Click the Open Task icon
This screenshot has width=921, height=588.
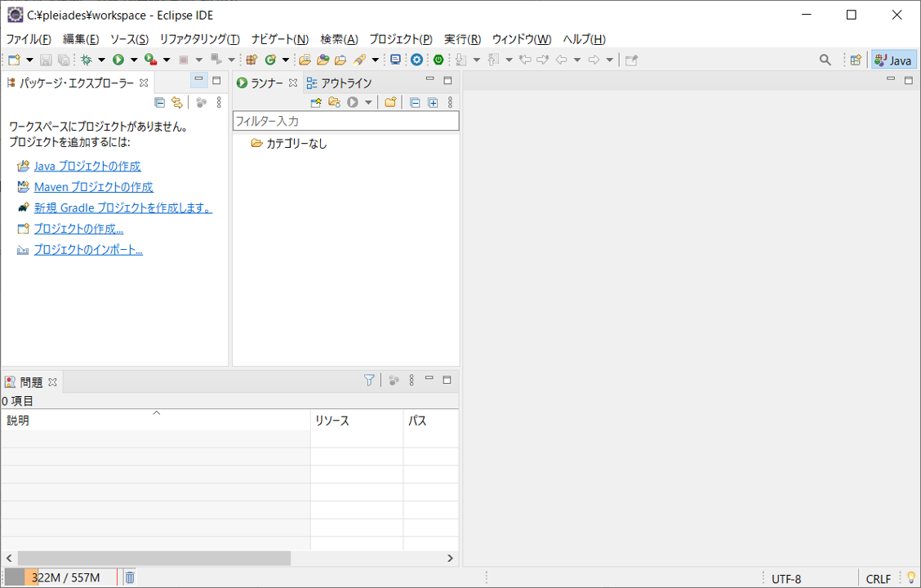tap(340, 60)
